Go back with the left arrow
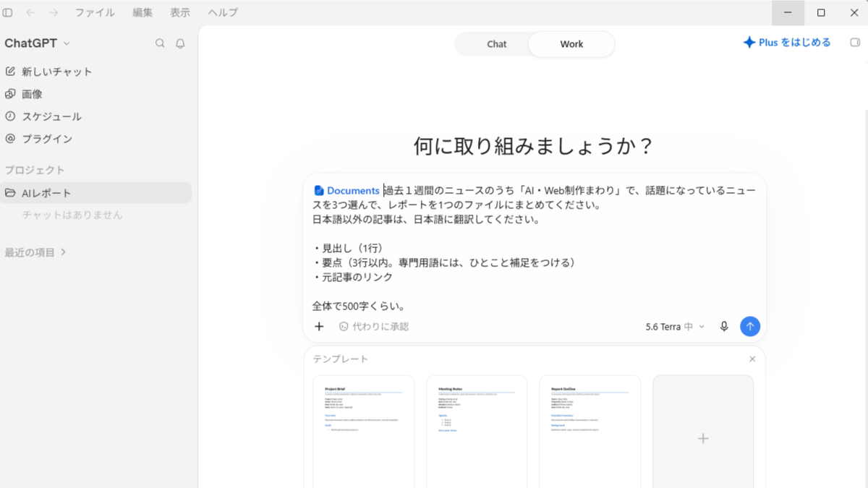 (30, 12)
